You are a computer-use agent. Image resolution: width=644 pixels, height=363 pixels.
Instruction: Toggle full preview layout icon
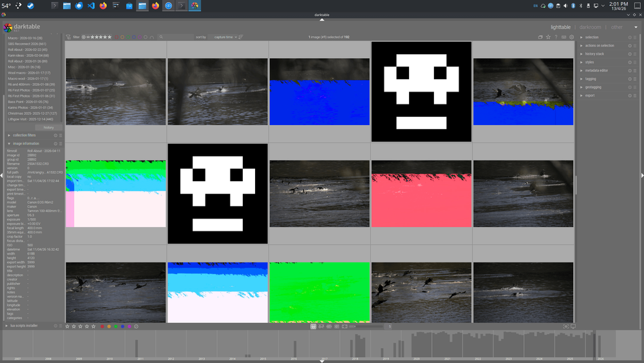coord(345,326)
